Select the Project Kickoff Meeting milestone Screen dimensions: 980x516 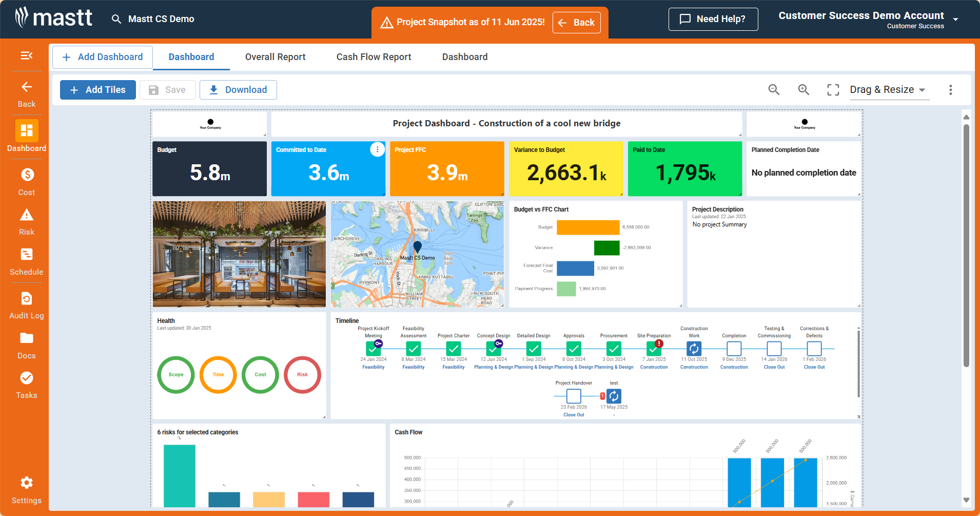coord(374,349)
